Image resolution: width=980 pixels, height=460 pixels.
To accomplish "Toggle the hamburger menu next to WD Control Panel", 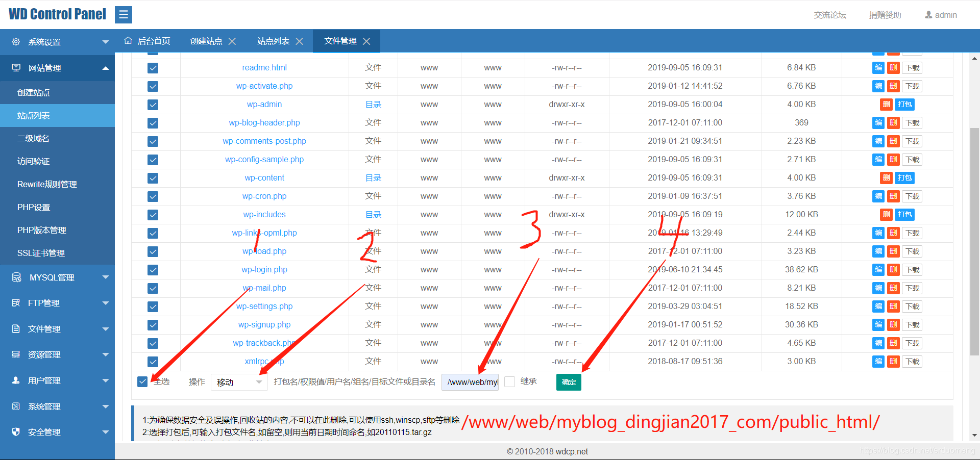I will click(124, 15).
